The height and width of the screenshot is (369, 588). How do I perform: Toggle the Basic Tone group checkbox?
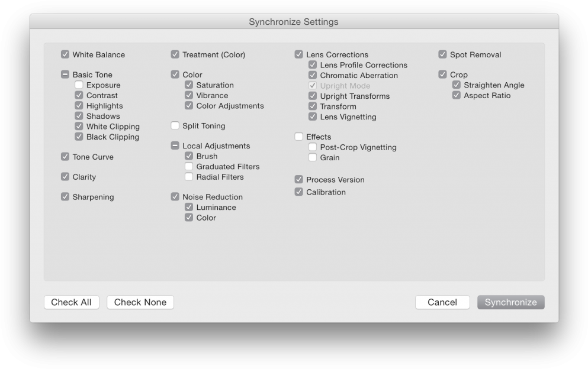click(65, 75)
